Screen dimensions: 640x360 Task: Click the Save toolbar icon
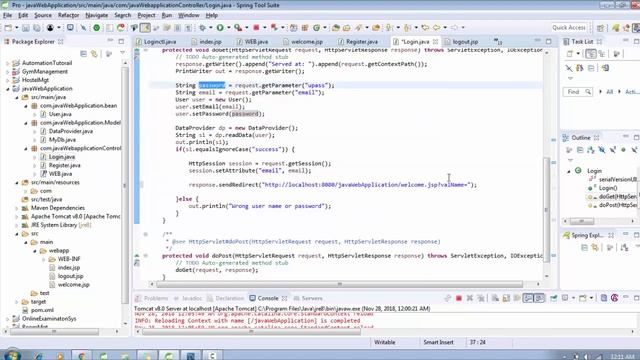click(x=25, y=28)
